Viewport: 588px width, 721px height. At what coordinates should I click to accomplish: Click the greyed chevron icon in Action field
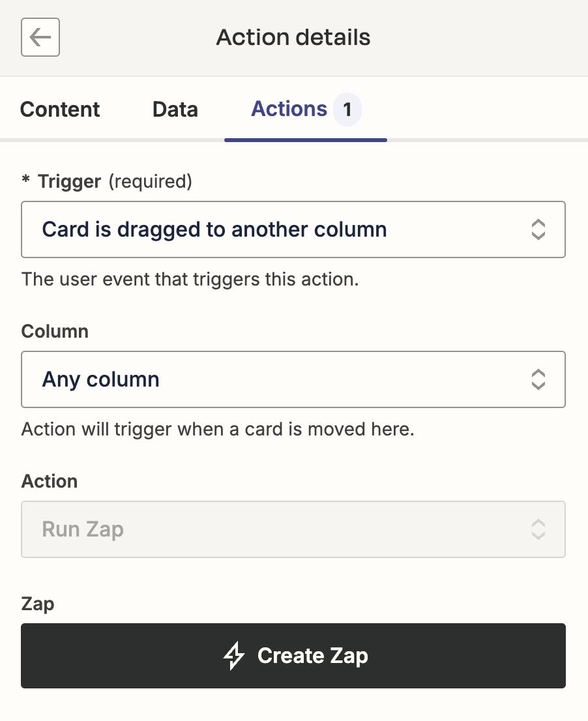pyautogui.click(x=538, y=529)
